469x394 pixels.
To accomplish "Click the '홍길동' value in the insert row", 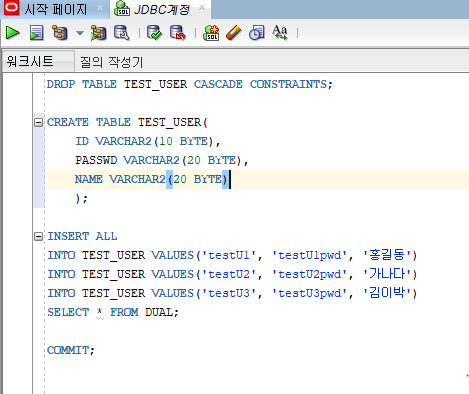I will (386, 255).
